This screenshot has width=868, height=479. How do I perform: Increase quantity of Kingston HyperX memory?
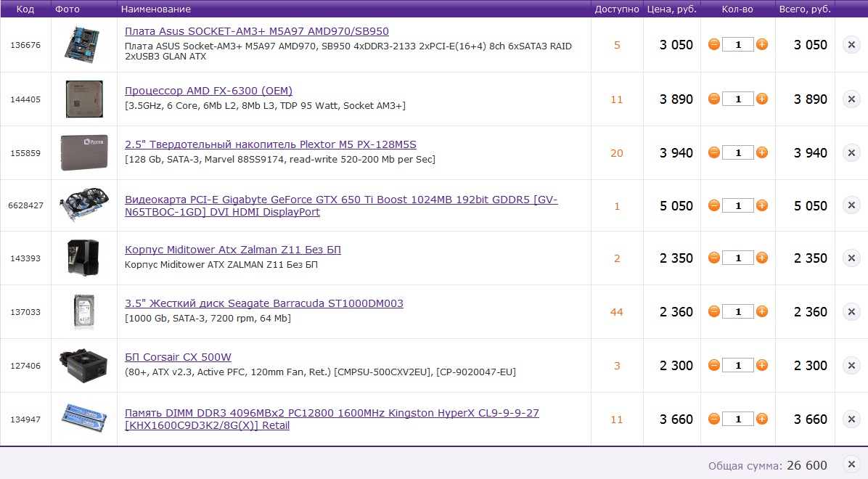pos(762,419)
